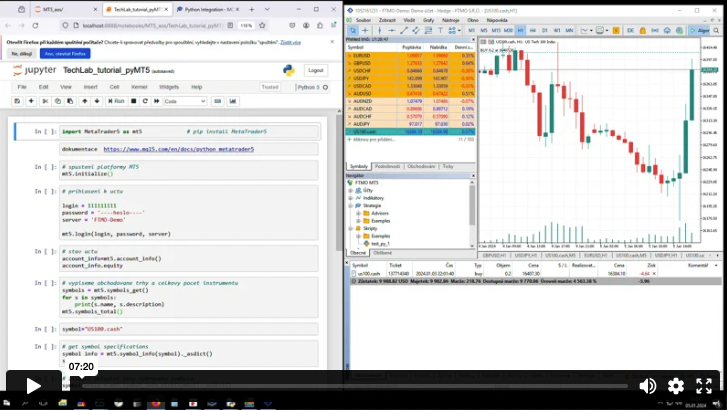The height and width of the screenshot is (411, 727).
Task: Open video player settings gear
Action: (x=676, y=385)
